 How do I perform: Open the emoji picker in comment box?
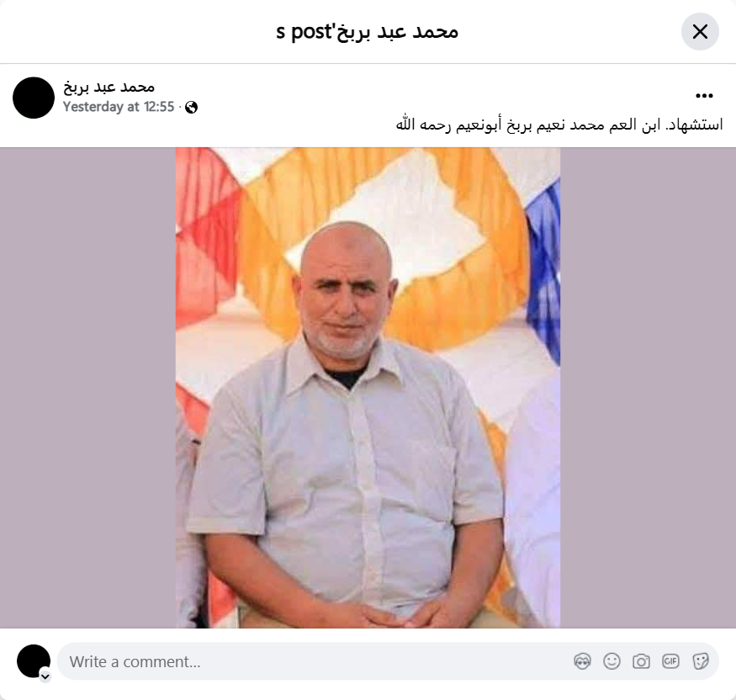(x=612, y=661)
